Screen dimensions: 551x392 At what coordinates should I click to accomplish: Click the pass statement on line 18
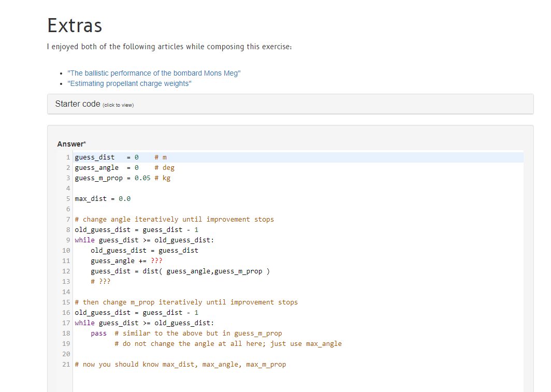[x=98, y=333]
